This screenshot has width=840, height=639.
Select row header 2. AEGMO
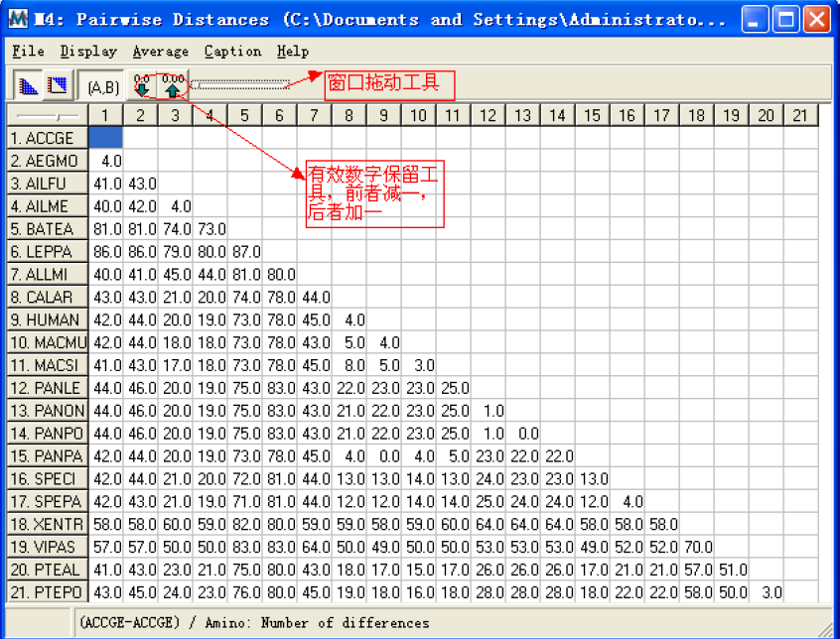[47, 161]
